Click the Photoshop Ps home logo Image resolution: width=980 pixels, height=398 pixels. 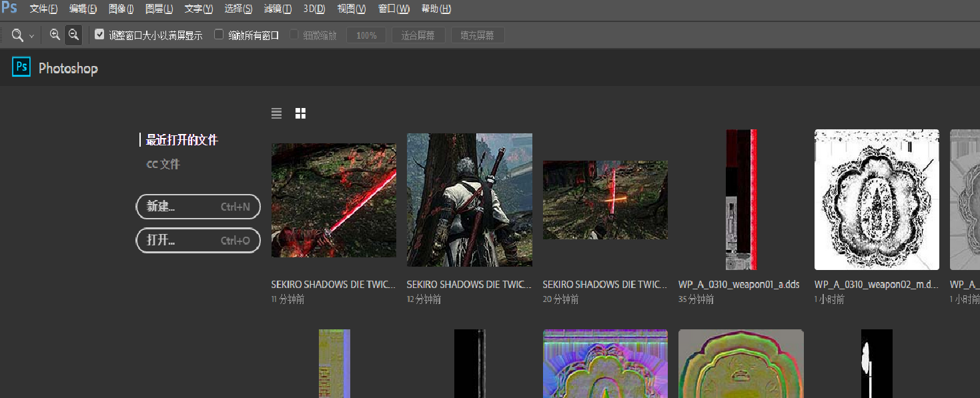(21, 68)
